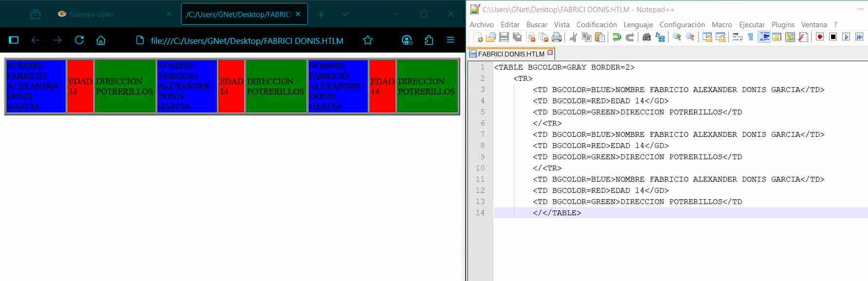868x281 pixels.
Task: Click the </</TABLE> text on line 14
Action: [x=557, y=213]
